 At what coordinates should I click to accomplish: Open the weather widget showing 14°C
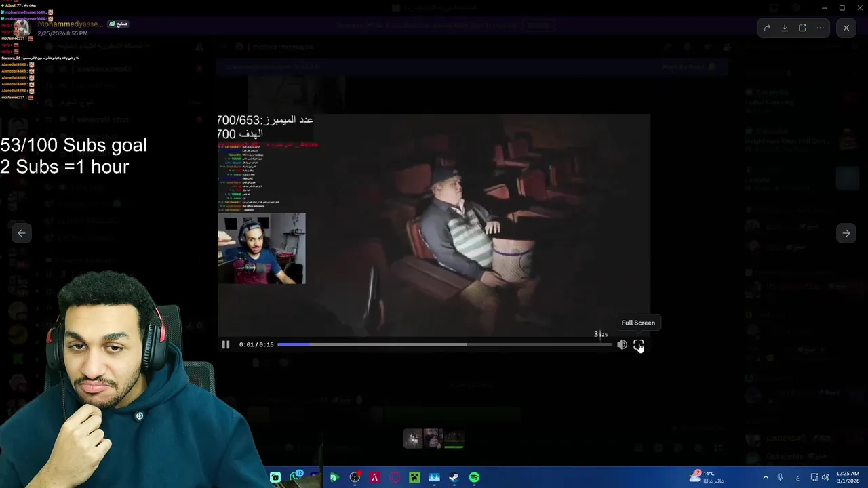(707, 477)
